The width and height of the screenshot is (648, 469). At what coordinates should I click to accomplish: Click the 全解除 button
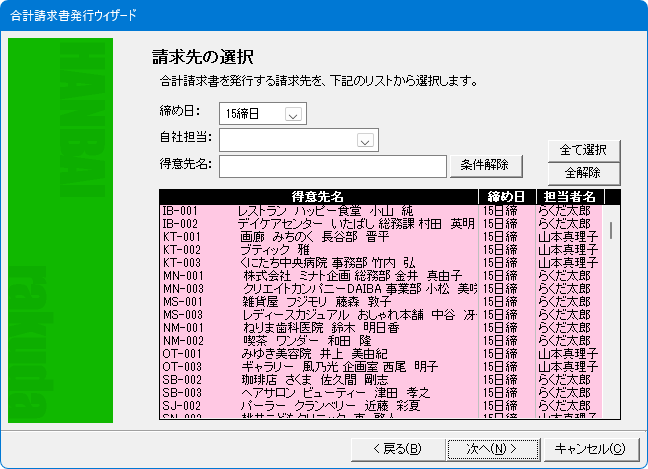point(584,171)
